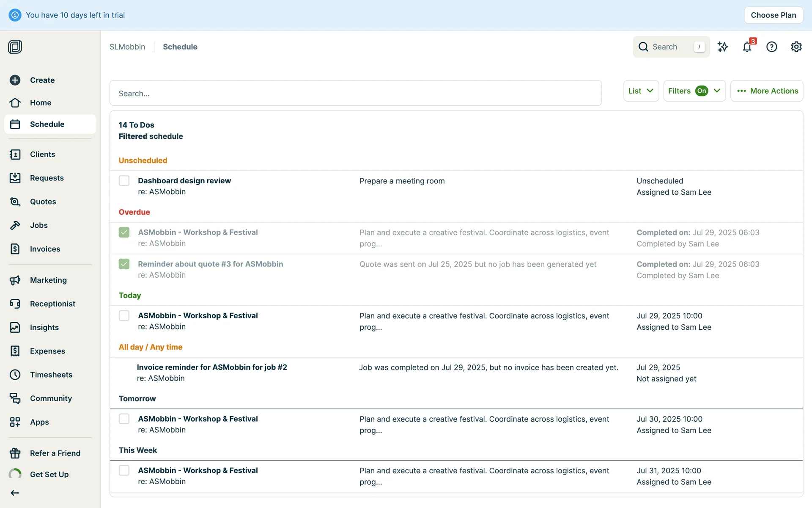The height and width of the screenshot is (508, 812).
Task: Click the schedule Search... input field
Action: tap(355, 93)
